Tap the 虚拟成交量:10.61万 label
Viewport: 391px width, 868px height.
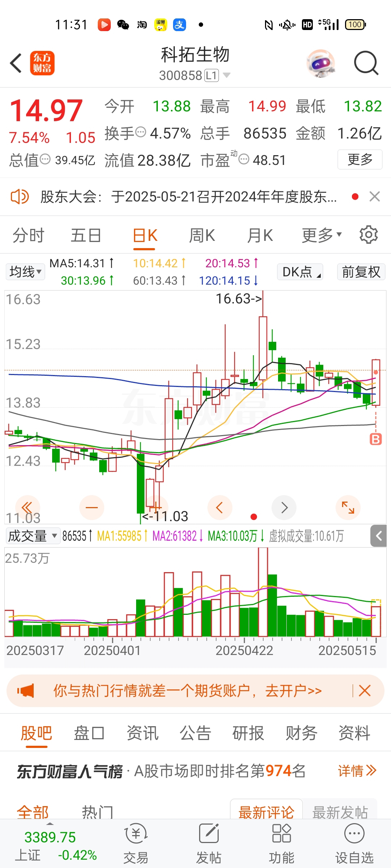pyautogui.click(x=306, y=536)
